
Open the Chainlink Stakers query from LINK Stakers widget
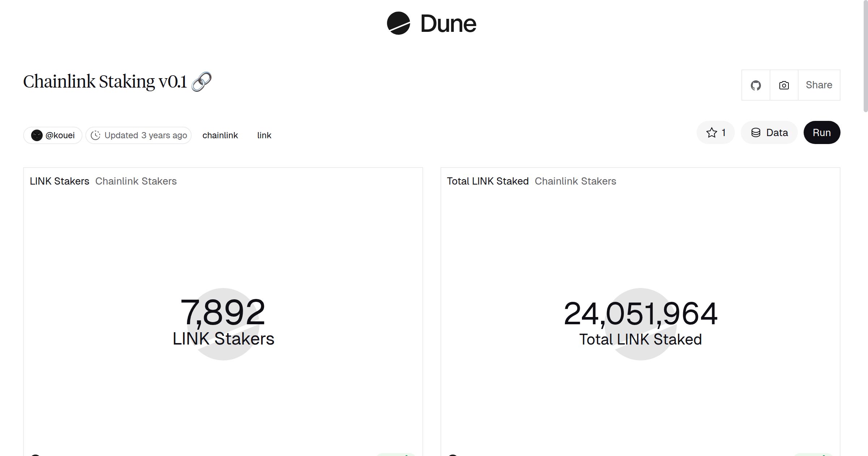pyautogui.click(x=136, y=181)
